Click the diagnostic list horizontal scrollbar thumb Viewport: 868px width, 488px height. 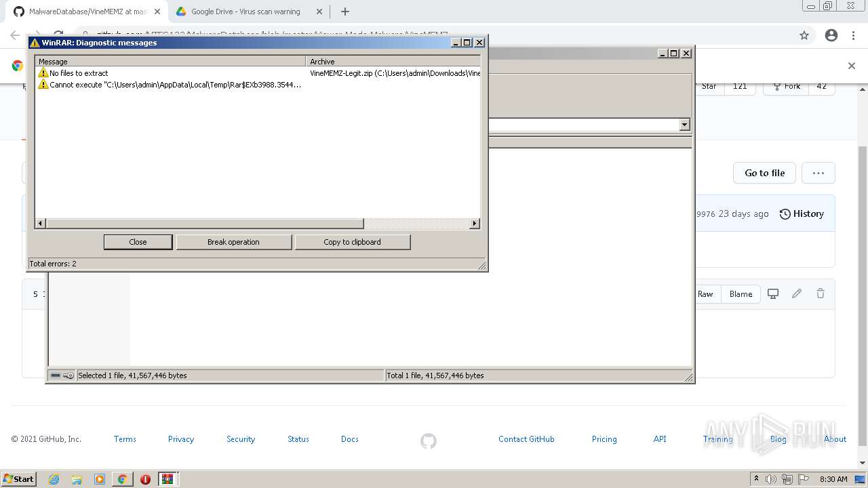[205, 224]
